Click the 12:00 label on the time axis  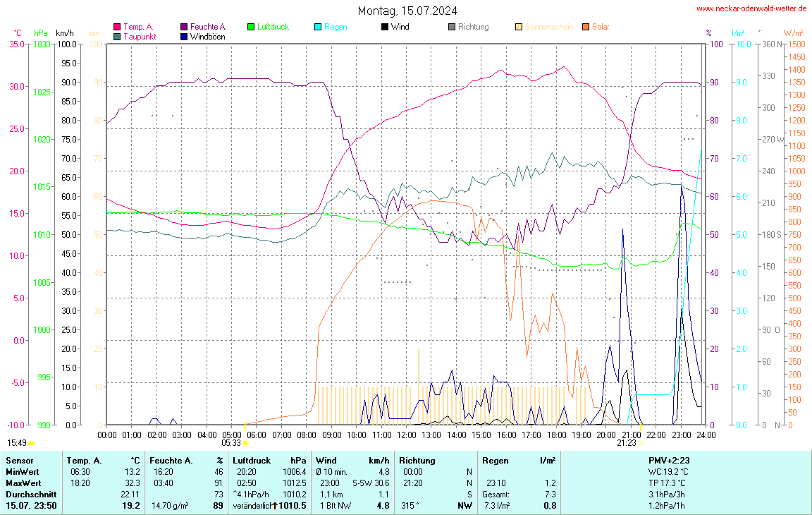406,435
